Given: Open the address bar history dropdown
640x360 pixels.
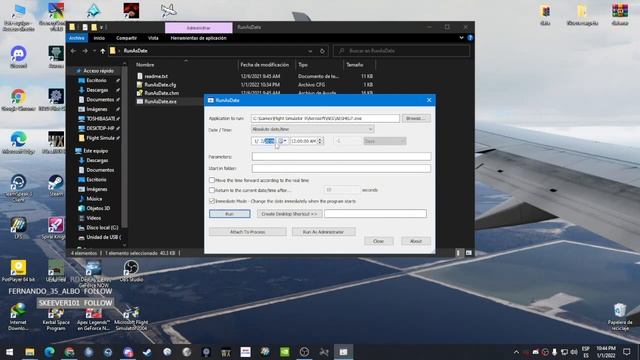Looking at the screenshot, I should [310, 51].
